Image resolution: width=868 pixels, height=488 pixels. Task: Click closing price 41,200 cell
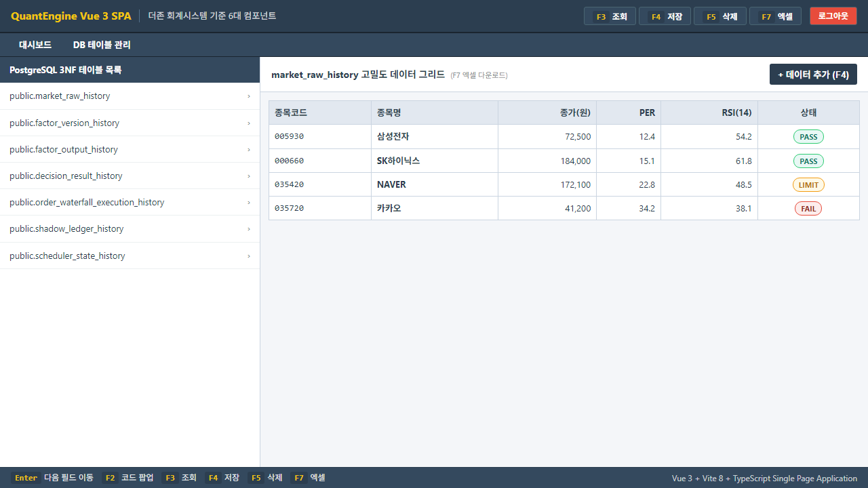coord(547,208)
